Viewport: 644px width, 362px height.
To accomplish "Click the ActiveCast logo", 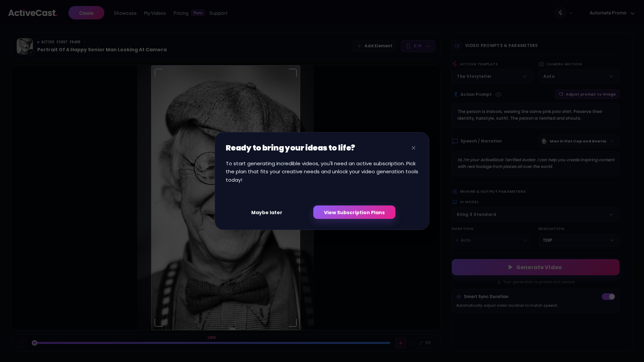I will 33,13.
